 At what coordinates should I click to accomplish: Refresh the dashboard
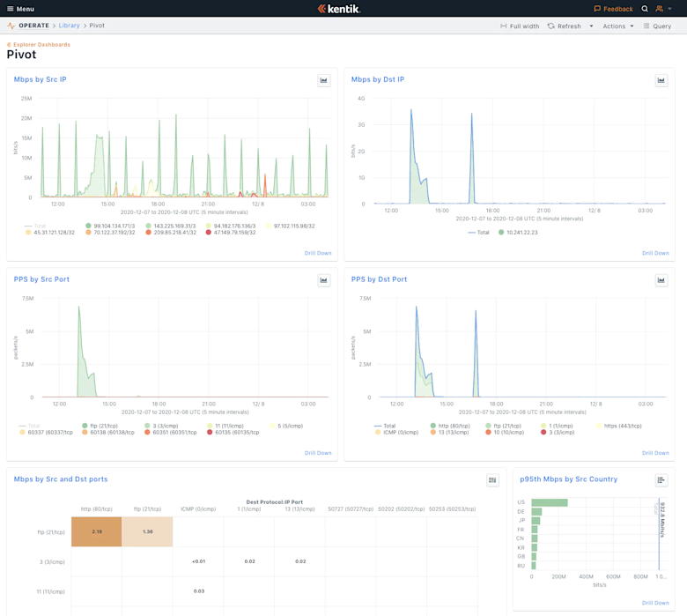564,26
